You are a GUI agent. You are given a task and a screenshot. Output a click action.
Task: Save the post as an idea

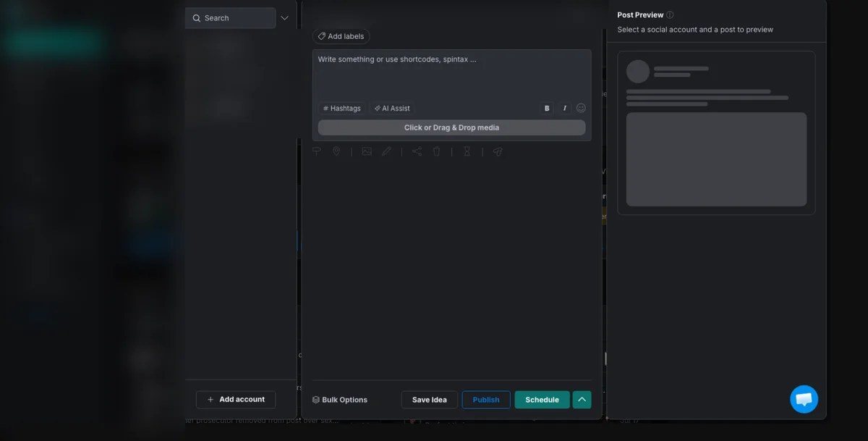(x=430, y=400)
